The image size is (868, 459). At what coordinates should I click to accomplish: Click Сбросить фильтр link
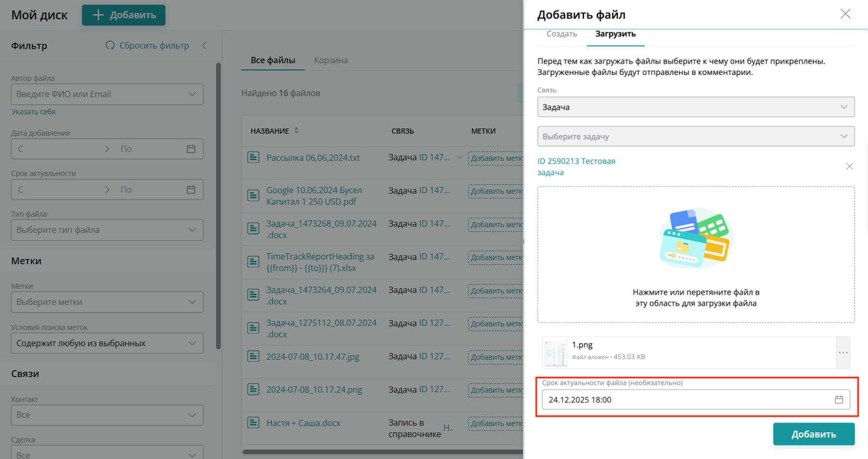(147, 45)
